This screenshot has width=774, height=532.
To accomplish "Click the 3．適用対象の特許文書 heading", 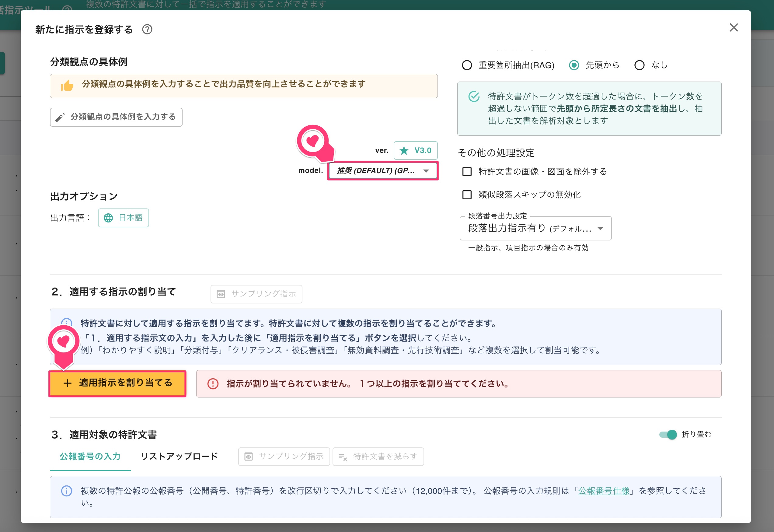I will click(104, 435).
